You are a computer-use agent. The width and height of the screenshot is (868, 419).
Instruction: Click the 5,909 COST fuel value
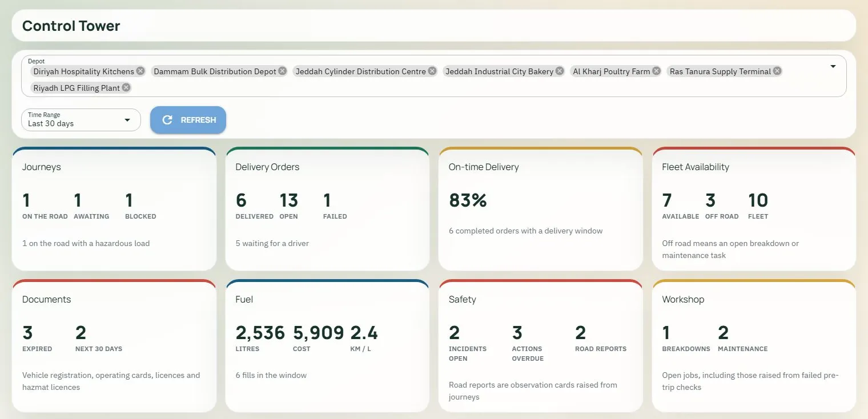(319, 333)
